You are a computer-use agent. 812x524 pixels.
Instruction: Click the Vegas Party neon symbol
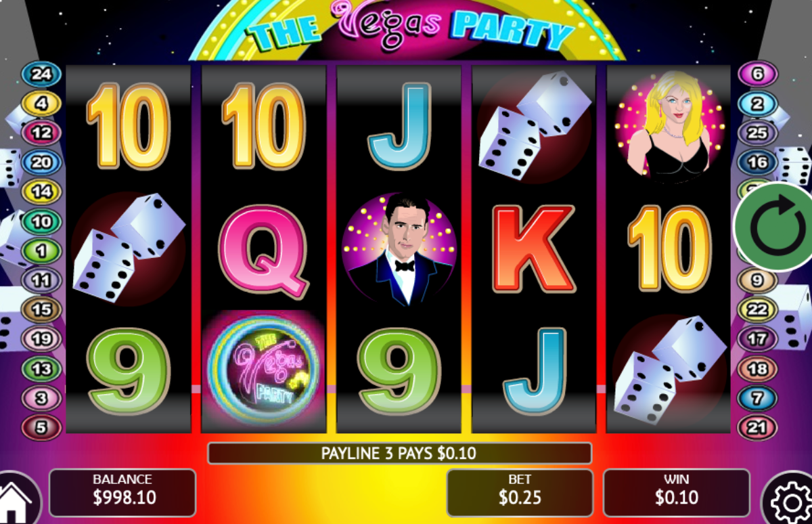click(264, 370)
